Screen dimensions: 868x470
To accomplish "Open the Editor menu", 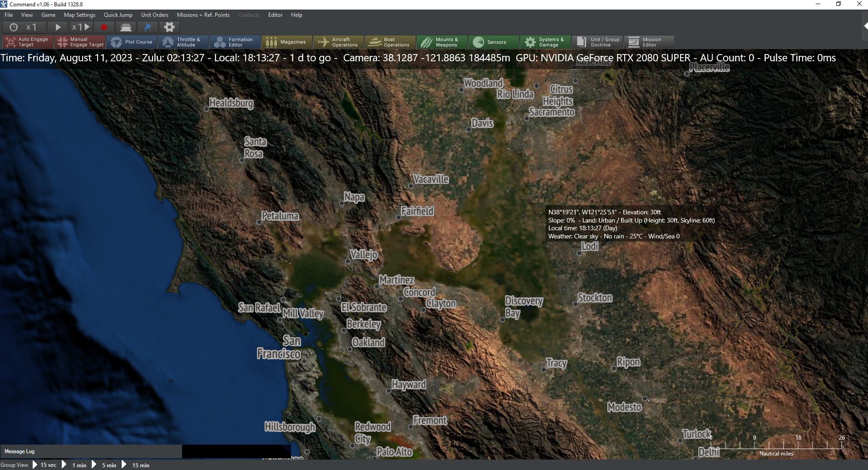I will point(276,15).
